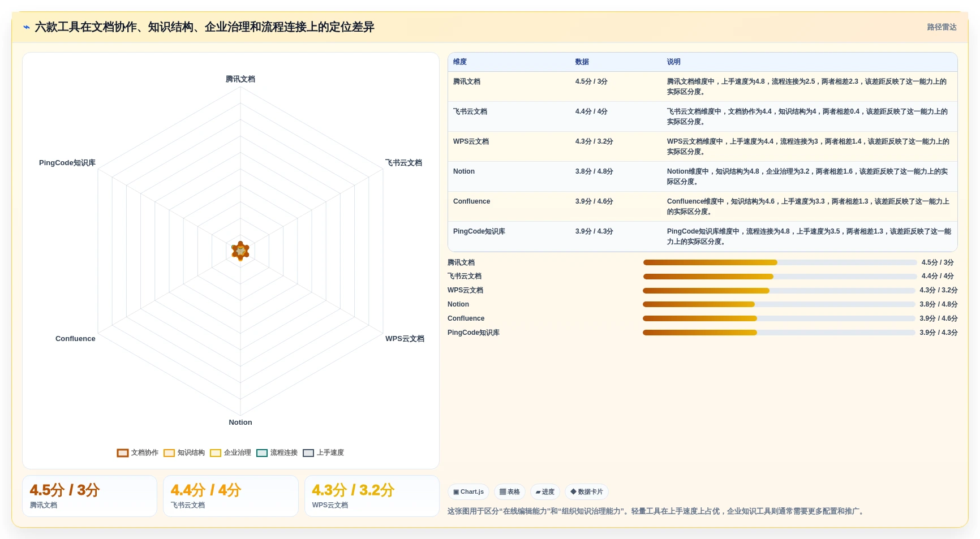Click the 腾讯文档 progress bar
The height and width of the screenshot is (539, 980).
[780, 263]
